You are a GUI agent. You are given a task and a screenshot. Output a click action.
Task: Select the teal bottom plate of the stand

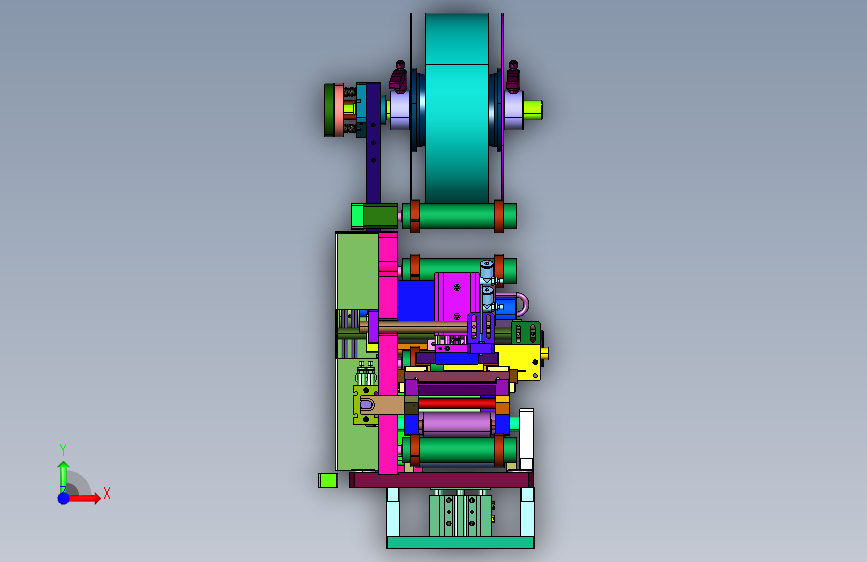click(461, 543)
